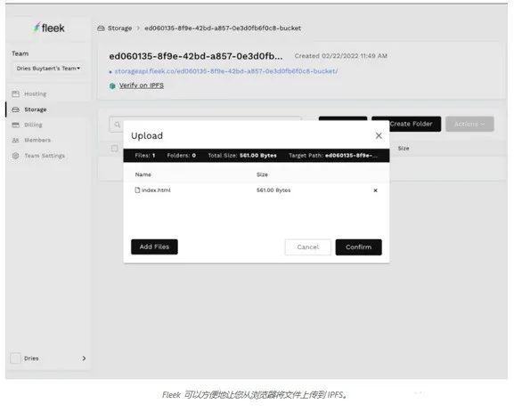The image size is (514, 420).
Task: Click the fleek logo
Action: tap(49, 28)
